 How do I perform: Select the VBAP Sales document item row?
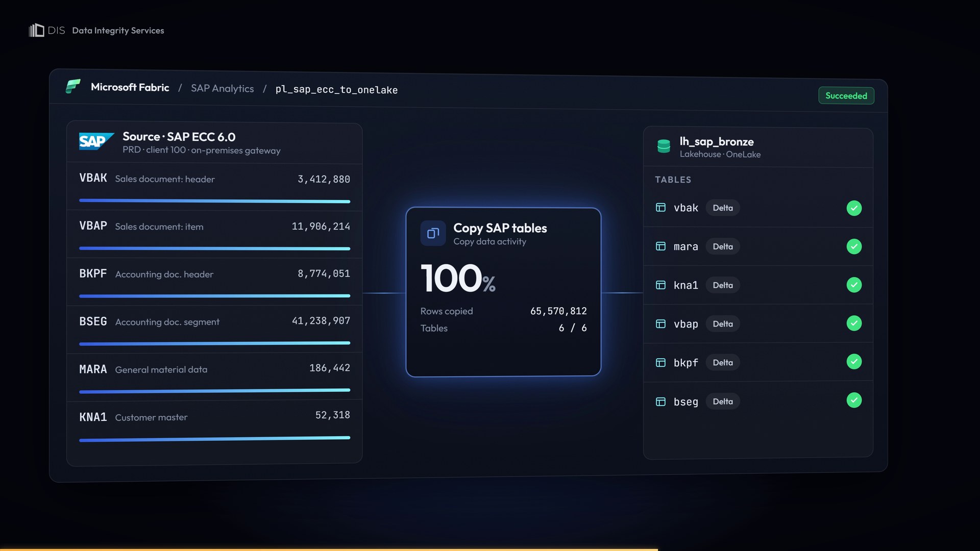point(214,234)
